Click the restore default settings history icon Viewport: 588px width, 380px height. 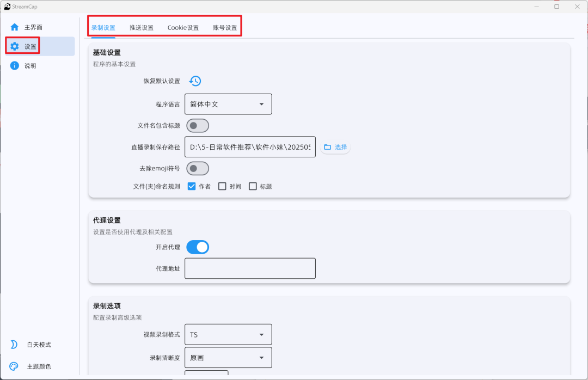tap(195, 81)
